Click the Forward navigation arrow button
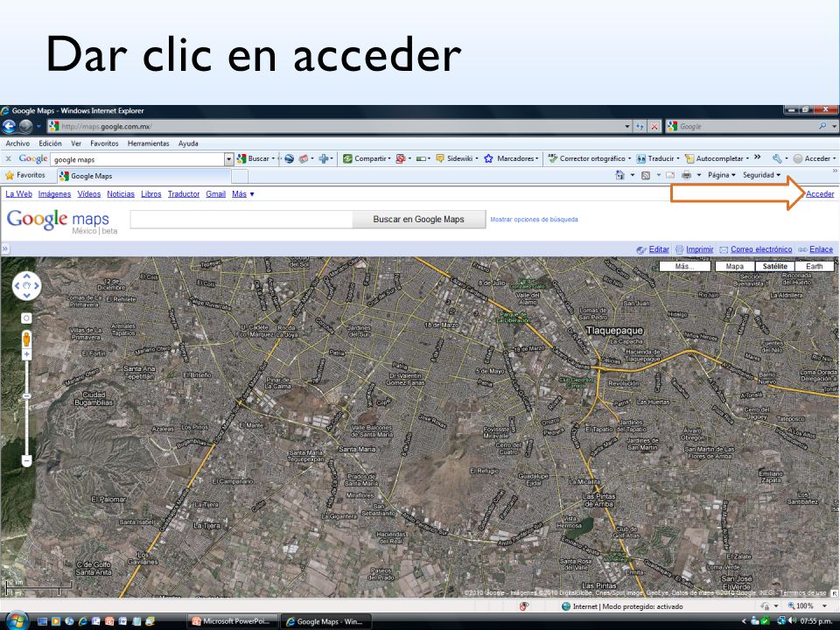 [25, 126]
